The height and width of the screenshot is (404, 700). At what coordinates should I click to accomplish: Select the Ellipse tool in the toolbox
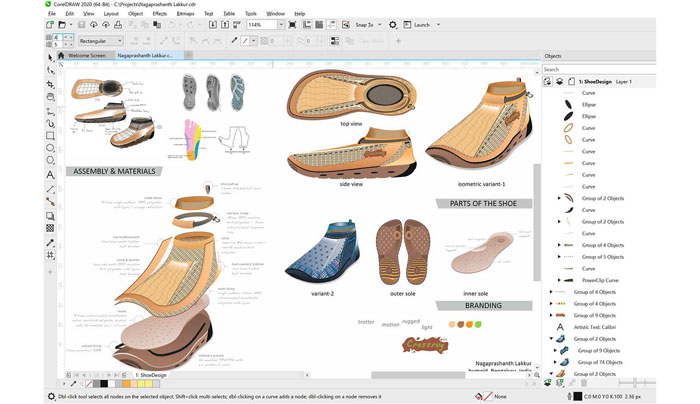[51, 148]
